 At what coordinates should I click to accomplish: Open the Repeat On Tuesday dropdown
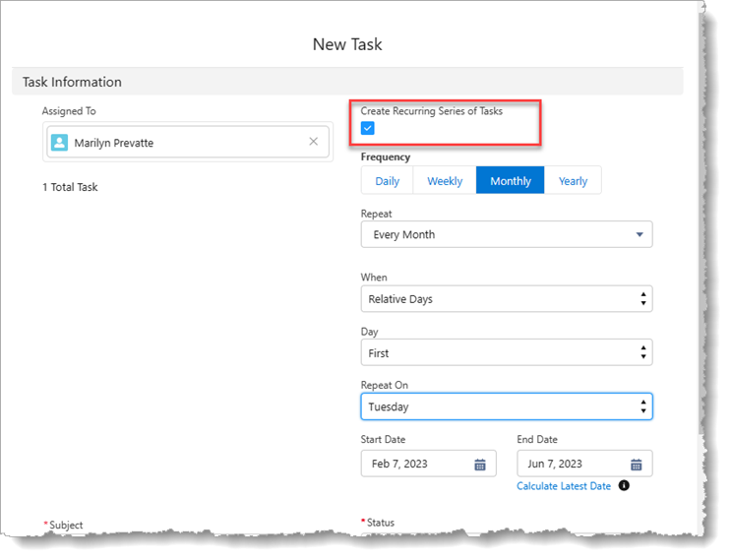tap(506, 406)
